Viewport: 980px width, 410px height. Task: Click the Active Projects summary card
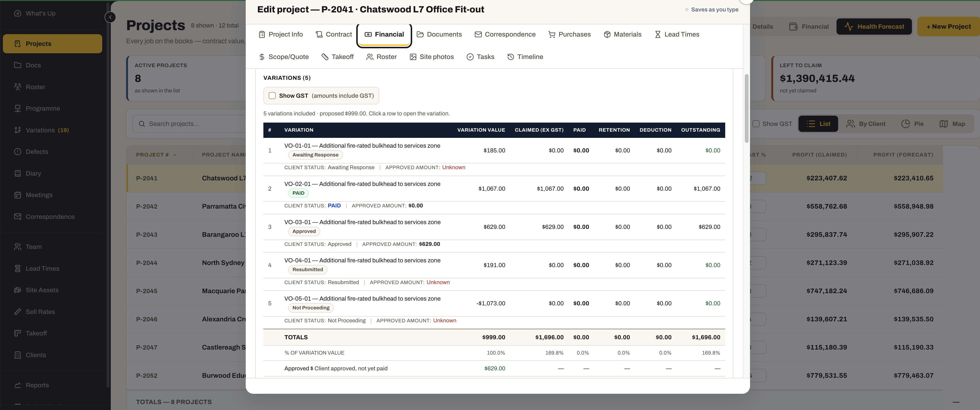pos(186,78)
